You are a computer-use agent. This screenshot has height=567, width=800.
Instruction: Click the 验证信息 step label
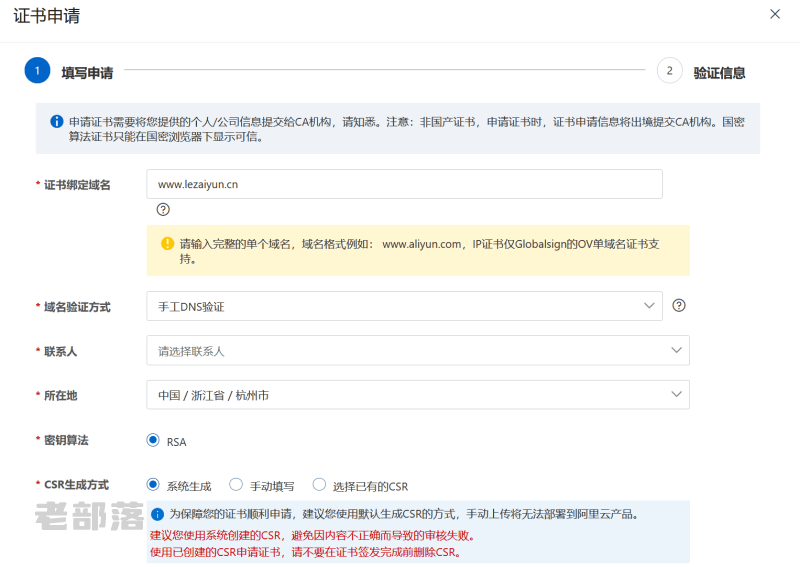pyautogui.click(x=719, y=73)
